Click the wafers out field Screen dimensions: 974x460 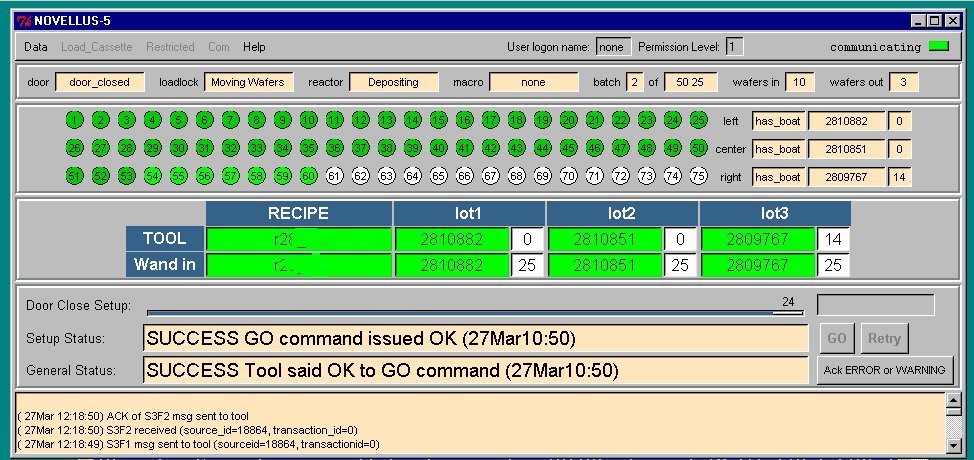pyautogui.click(x=903, y=82)
